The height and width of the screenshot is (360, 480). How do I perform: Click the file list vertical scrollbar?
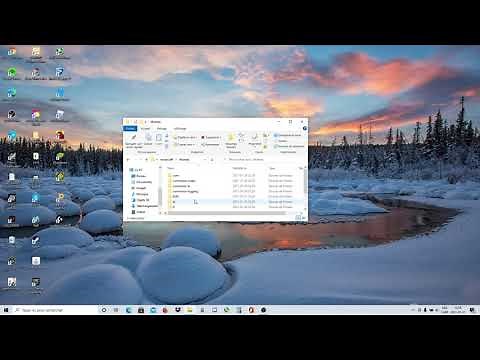coord(305,182)
